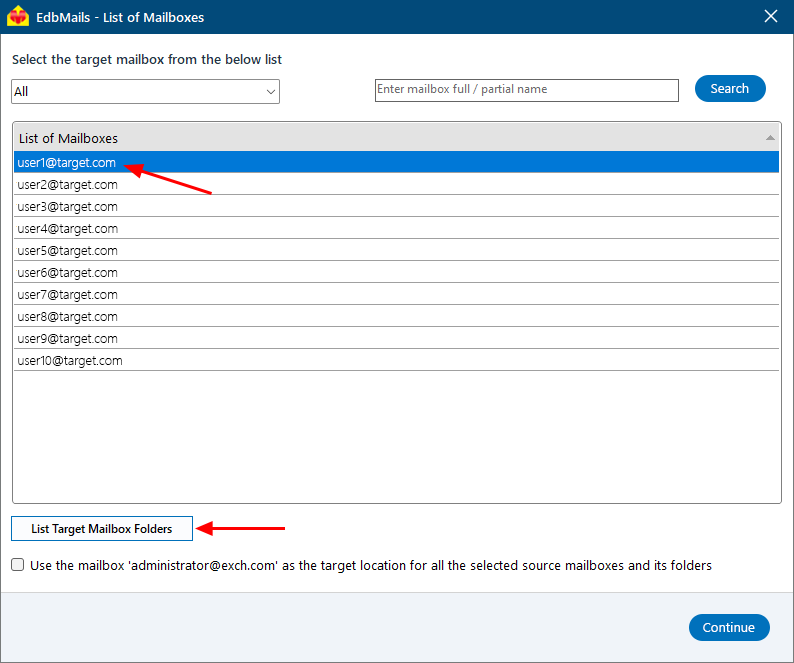This screenshot has height=663, width=794.
Task: Click the Continue button
Action: click(728, 627)
